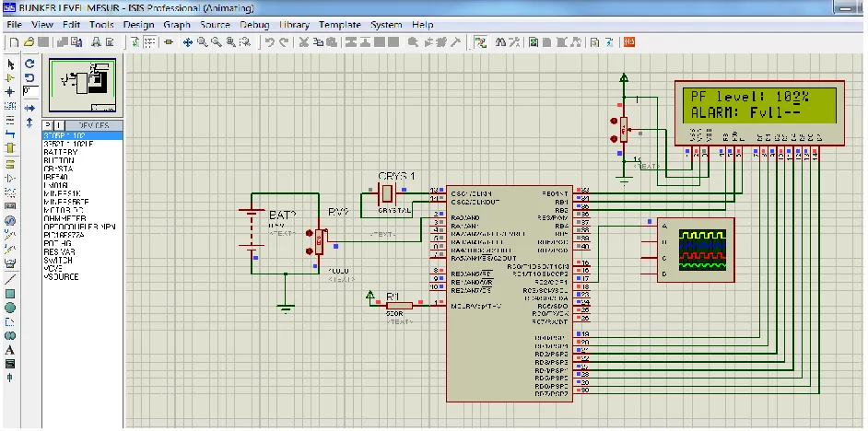This screenshot has height=431, width=868.
Task: Select Graph Mode tool
Action: 10,192
